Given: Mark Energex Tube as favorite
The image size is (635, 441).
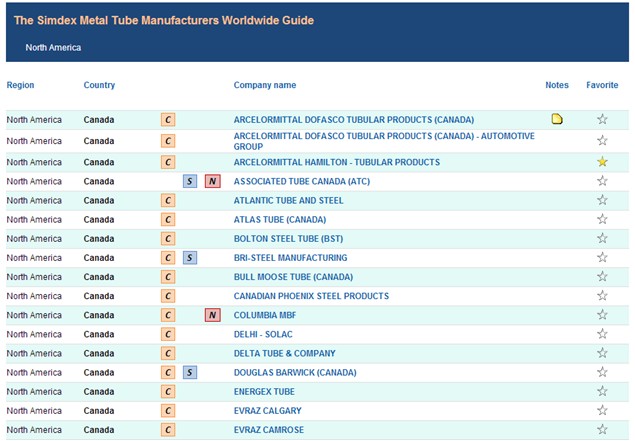Looking at the screenshot, I should [602, 391].
